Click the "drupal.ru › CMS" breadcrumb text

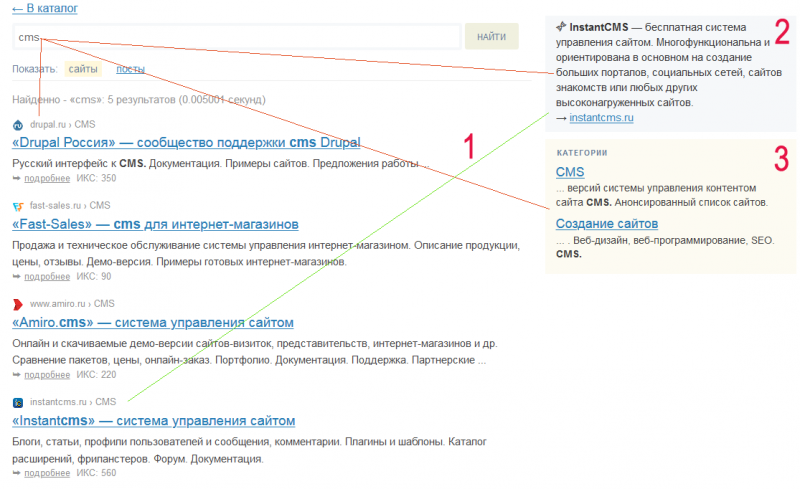62,125
